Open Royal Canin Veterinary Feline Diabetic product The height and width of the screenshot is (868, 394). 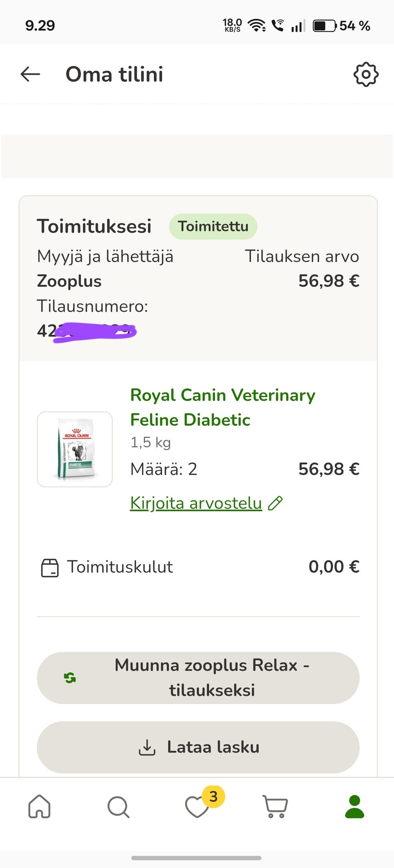tap(222, 408)
